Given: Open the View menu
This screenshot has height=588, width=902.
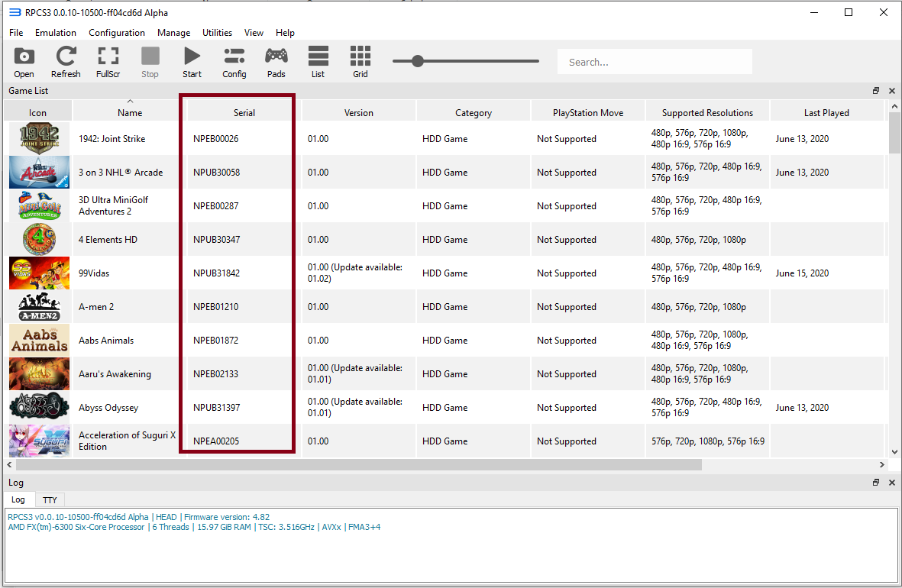Looking at the screenshot, I should pyautogui.click(x=254, y=33).
